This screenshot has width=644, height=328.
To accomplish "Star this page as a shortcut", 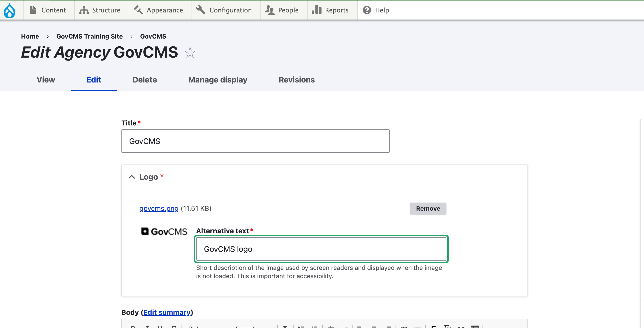I will [190, 53].
